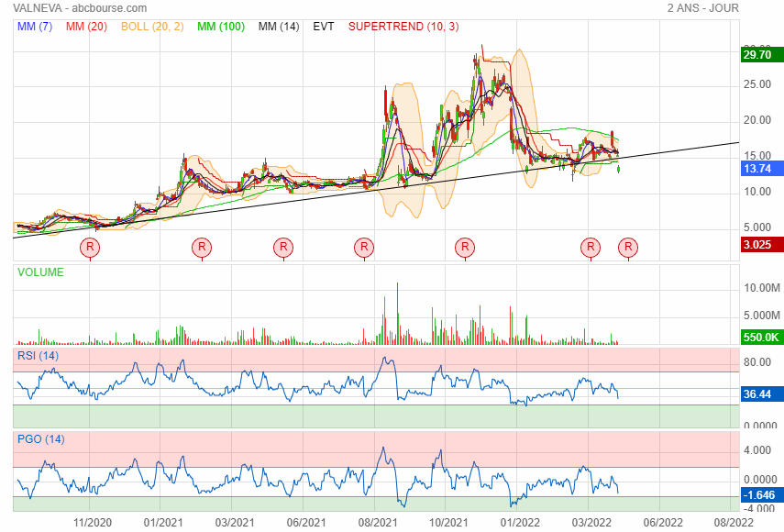Click the 06/2022 date label
The height and width of the screenshot is (532, 784).
[663, 523]
